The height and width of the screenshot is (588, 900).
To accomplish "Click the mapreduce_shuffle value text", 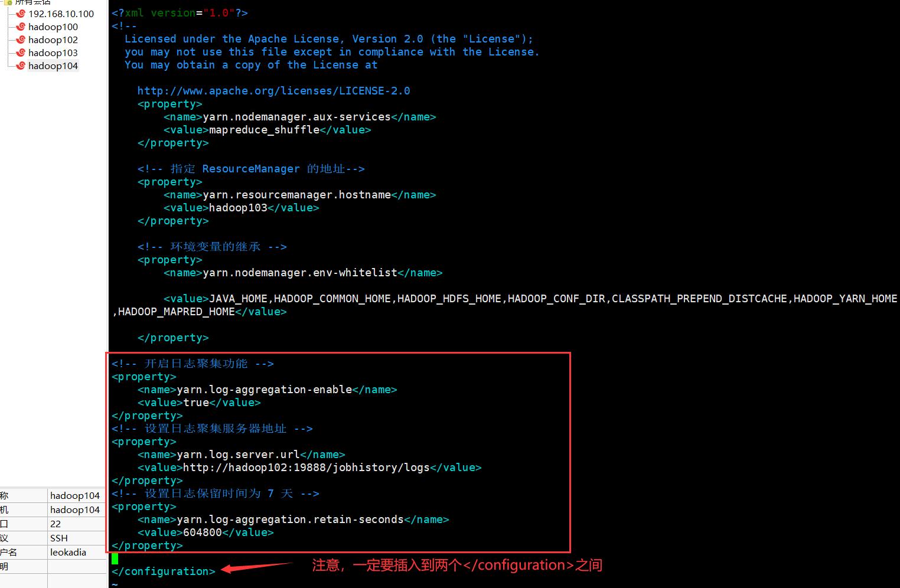I will click(264, 130).
